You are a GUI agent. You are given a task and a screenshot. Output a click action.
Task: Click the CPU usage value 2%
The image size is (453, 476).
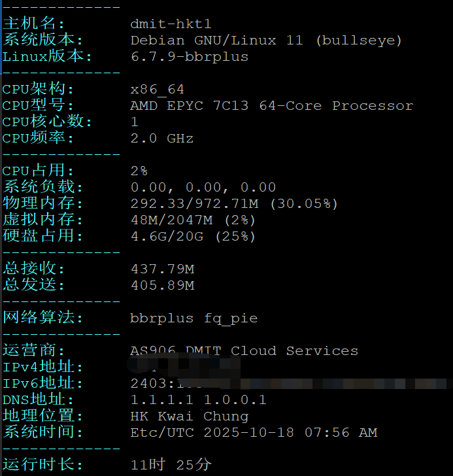pos(139,171)
